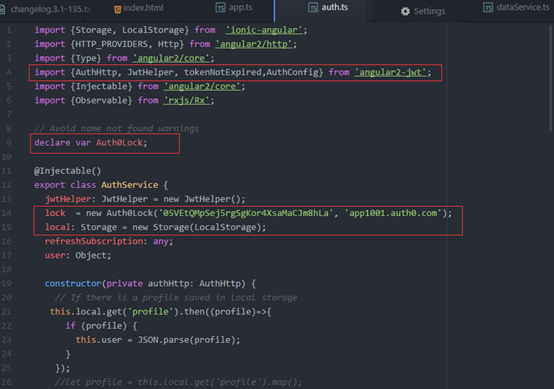Click the TS icon on dataService.ts tab
Screen dimensions: 554x389
[x=488, y=7]
